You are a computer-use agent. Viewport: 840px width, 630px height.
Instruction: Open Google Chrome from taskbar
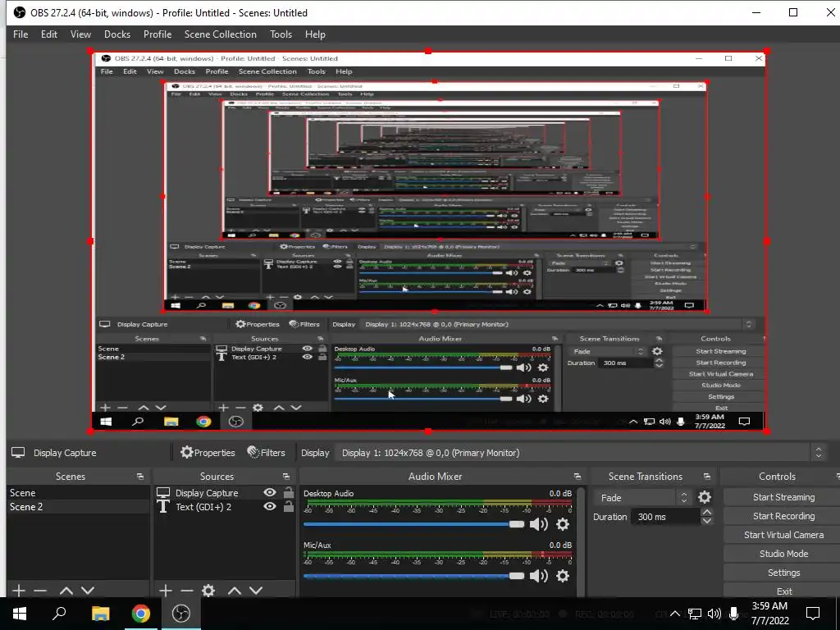pos(141,614)
